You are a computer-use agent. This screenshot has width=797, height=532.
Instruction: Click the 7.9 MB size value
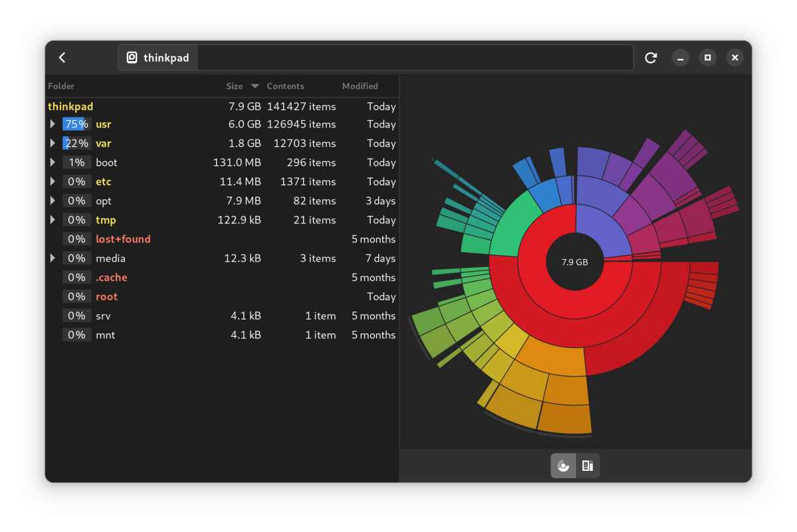(x=243, y=201)
